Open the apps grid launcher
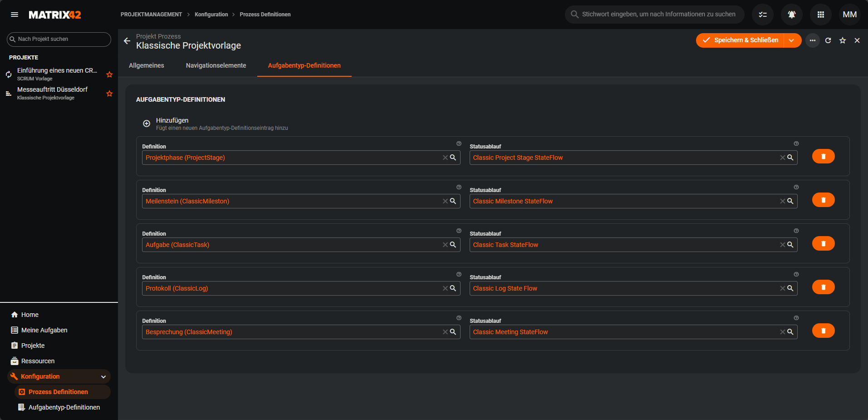The width and height of the screenshot is (868, 420). coord(820,15)
